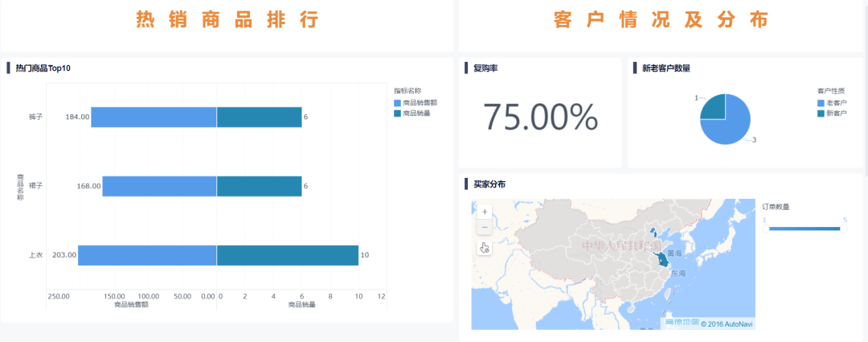Click the 新客户 legend label
The width and height of the screenshot is (868, 342).
point(836,113)
